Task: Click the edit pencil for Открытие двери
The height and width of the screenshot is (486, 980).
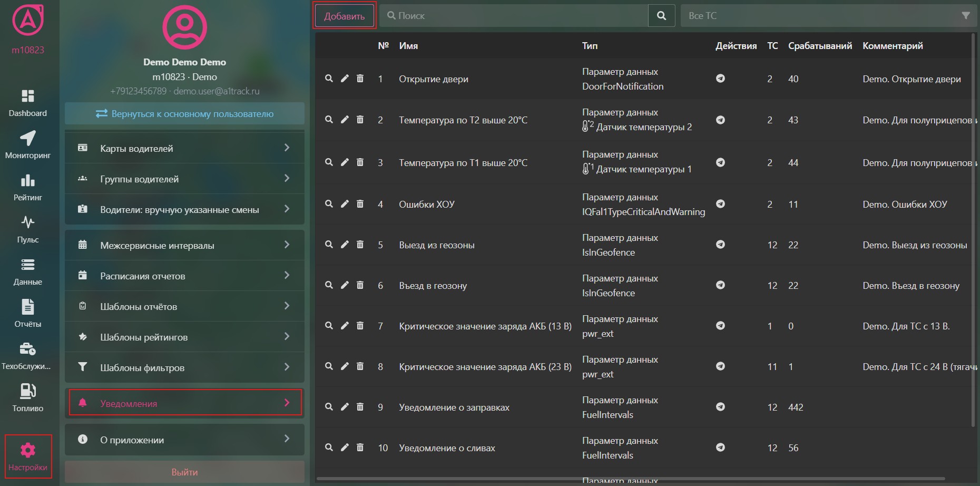Action: 345,79
